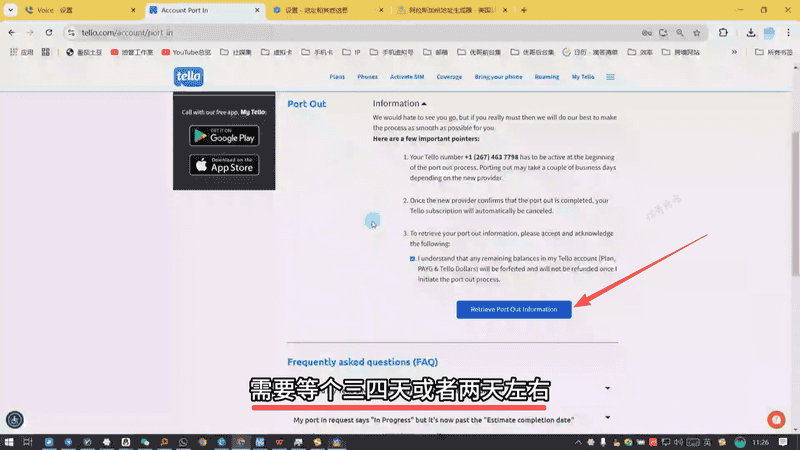This screenshot has width=800, height=450.
Task: Expand the port in In Progress FAQ
Action: (607, 417)
